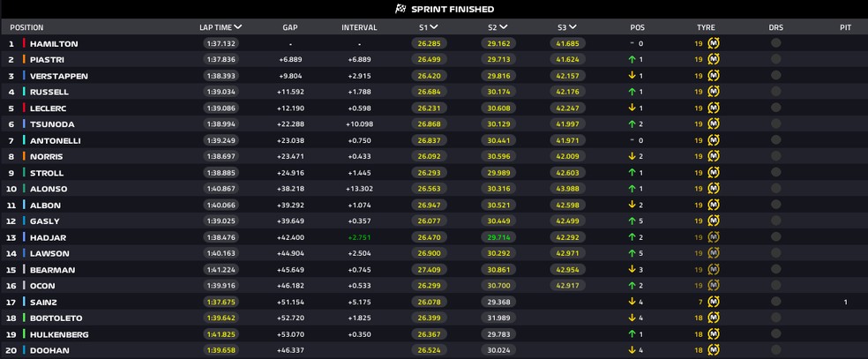Toggle the DRS indicator for Hamilton

pyautogui.click(x=775, y=43)
